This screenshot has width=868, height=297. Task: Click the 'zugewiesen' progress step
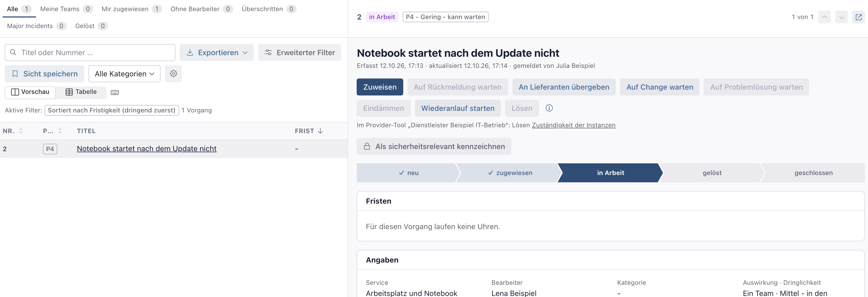pyautogui.click(x=510, y=173)
